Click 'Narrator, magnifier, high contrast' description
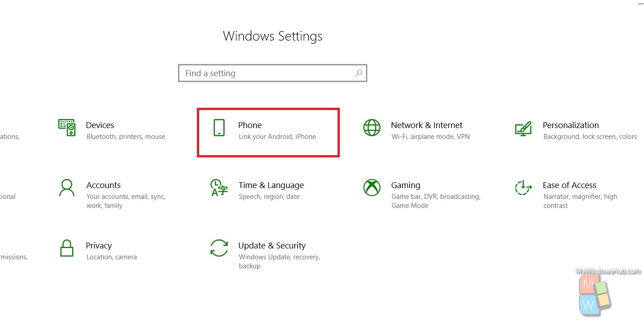The width and height of the screenshot is (644, 331). tap(580, 201)
